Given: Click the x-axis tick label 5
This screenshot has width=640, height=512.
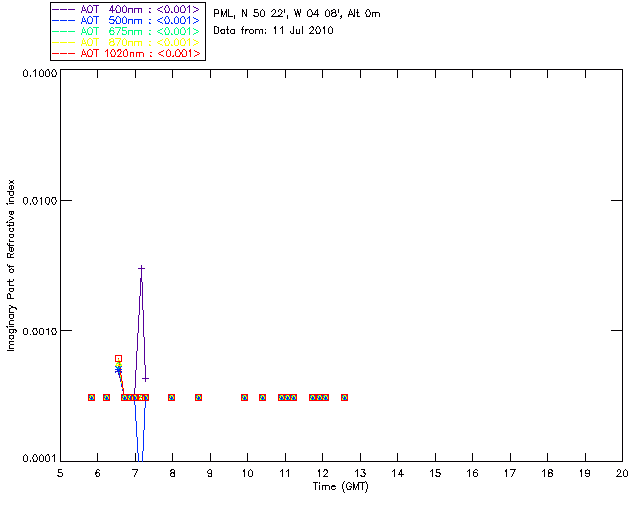Looking at the screenshot, I should click(60, 473).
